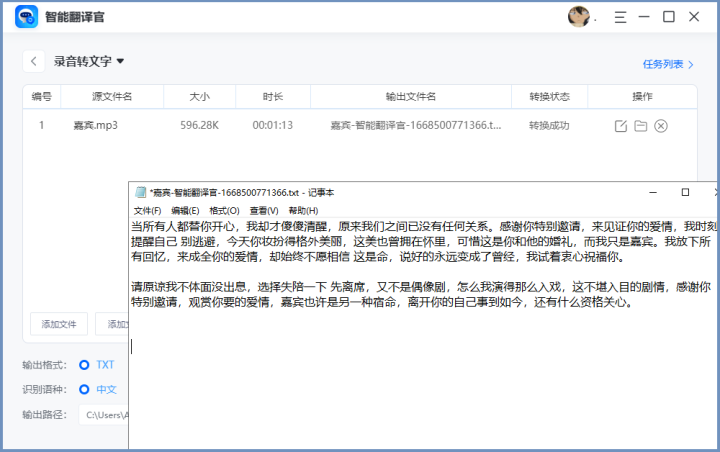Click the output path input field
Image resolution: width=720 pixels, height=452 pixels.
pyautogui.click(x=103, y=414)
